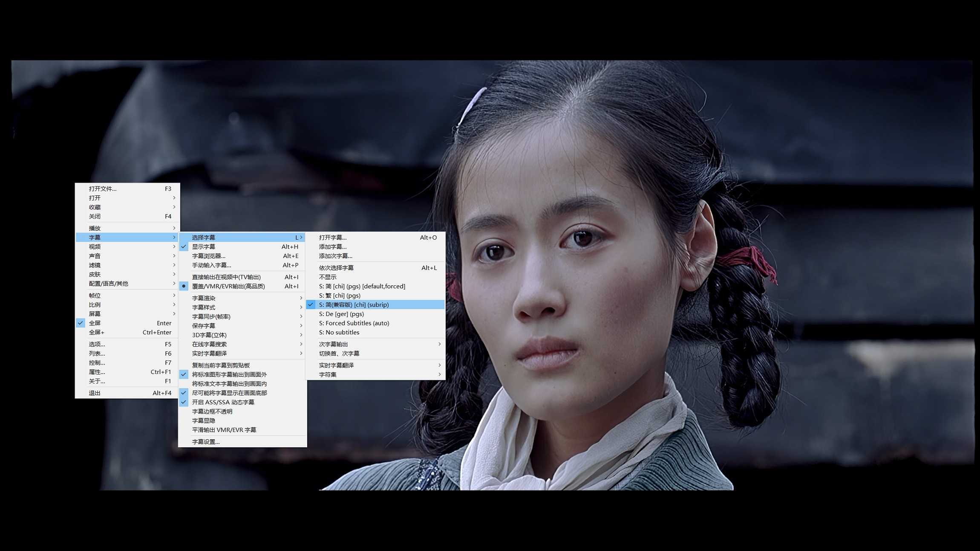Toggle 全屏 fullscreen checked entry
Screen dimensions: 980x551
[127, 323]
